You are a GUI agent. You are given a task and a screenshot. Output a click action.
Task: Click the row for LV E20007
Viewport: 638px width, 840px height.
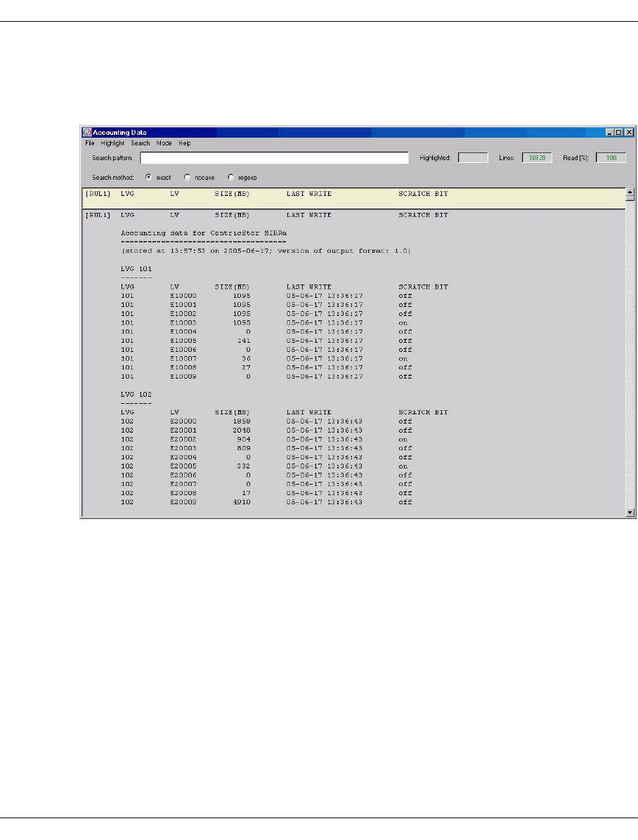pyautogui.click(x=266, y=485)
